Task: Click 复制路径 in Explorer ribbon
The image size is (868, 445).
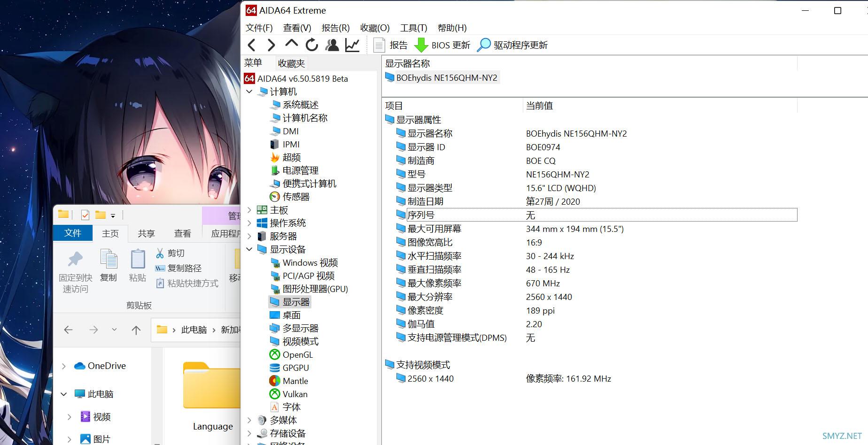Action: coord(178,268)
